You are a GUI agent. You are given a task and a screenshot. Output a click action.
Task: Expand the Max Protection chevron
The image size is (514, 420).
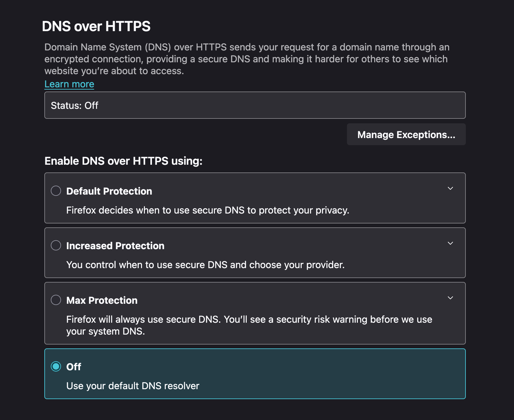tap(450, 298)
